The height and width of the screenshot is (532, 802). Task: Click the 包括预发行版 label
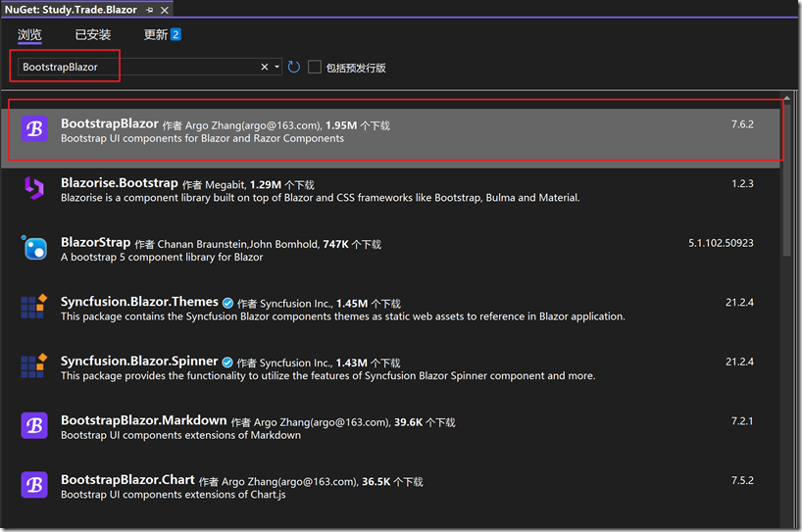356,68
